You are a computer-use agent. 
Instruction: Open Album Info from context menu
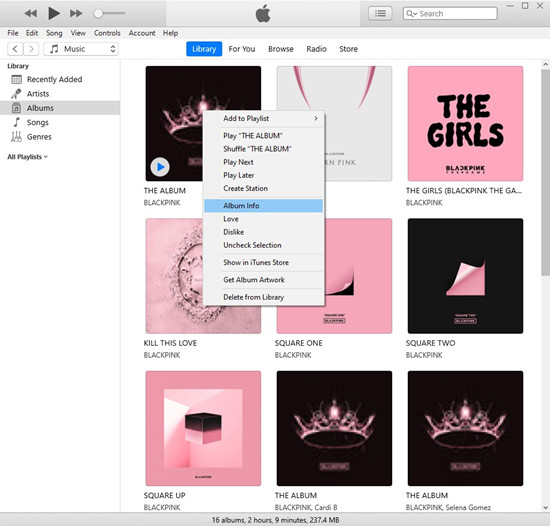[x=263, y=205]
